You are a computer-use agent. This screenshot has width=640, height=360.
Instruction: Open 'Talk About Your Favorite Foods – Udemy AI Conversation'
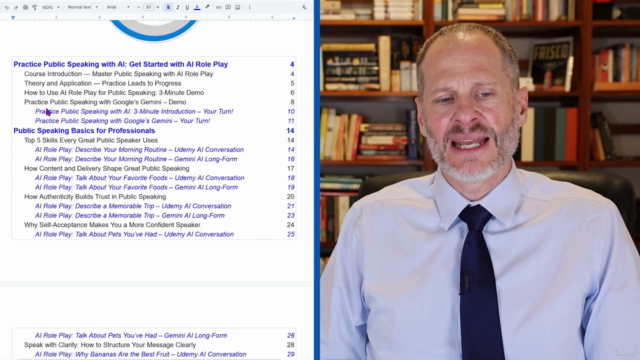point(140,178)
